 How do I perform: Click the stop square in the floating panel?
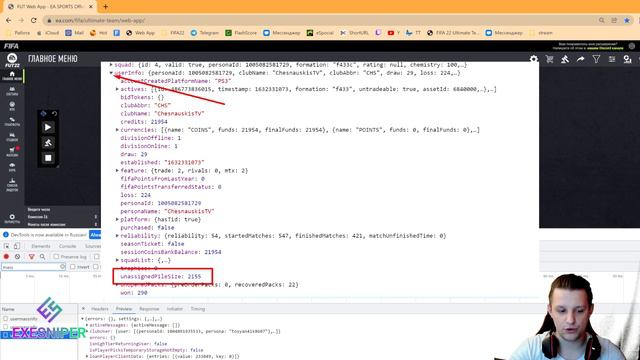(x=48, y=158)
